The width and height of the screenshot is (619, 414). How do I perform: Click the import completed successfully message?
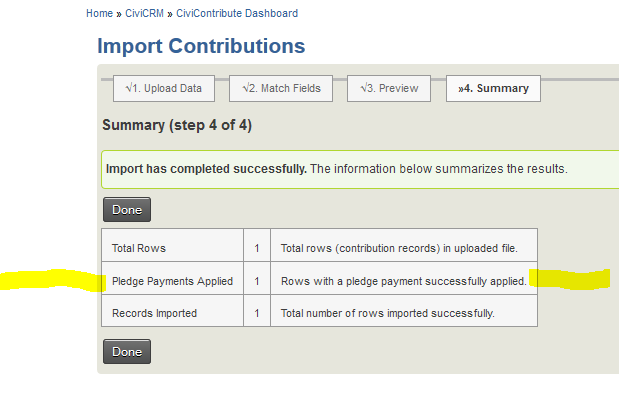click(x=336, y=169)
